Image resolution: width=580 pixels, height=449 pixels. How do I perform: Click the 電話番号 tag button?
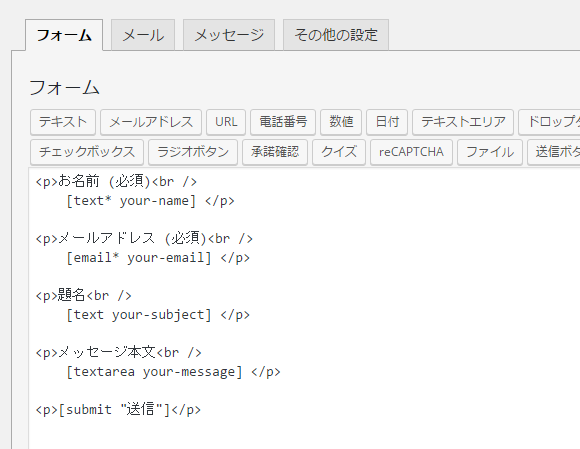click(283, 122)
